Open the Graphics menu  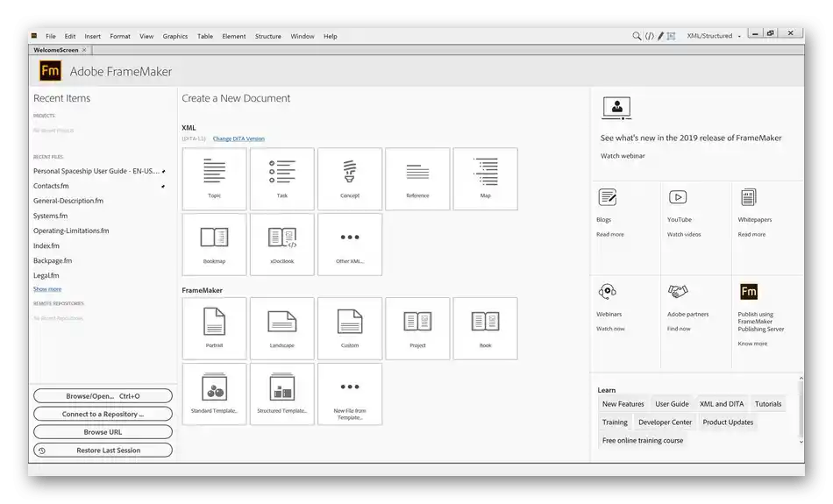(174, 36)
